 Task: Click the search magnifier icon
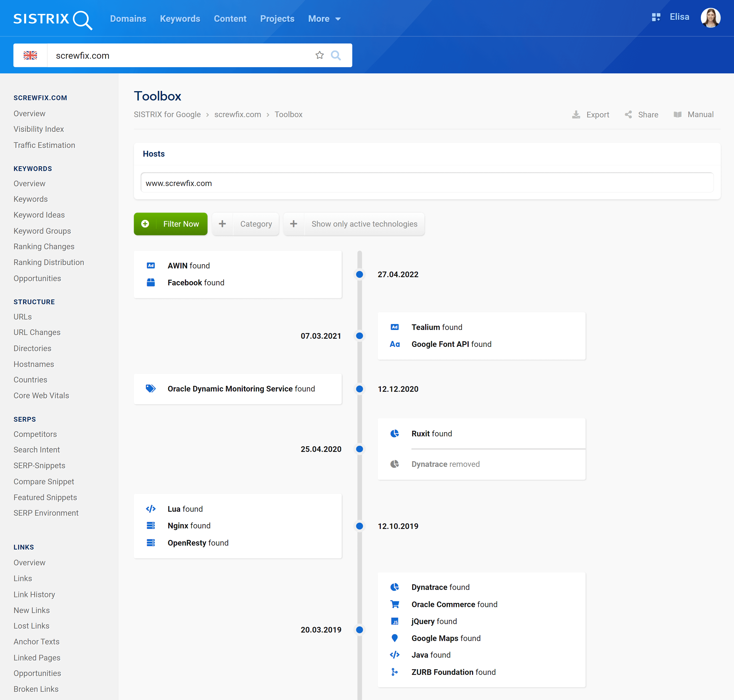[x=336, y=55]
